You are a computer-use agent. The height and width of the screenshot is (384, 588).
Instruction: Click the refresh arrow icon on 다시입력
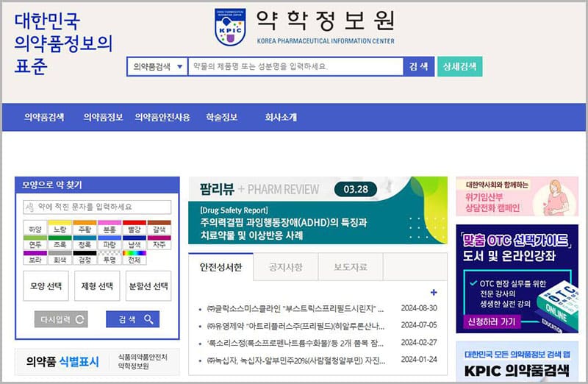79,319
